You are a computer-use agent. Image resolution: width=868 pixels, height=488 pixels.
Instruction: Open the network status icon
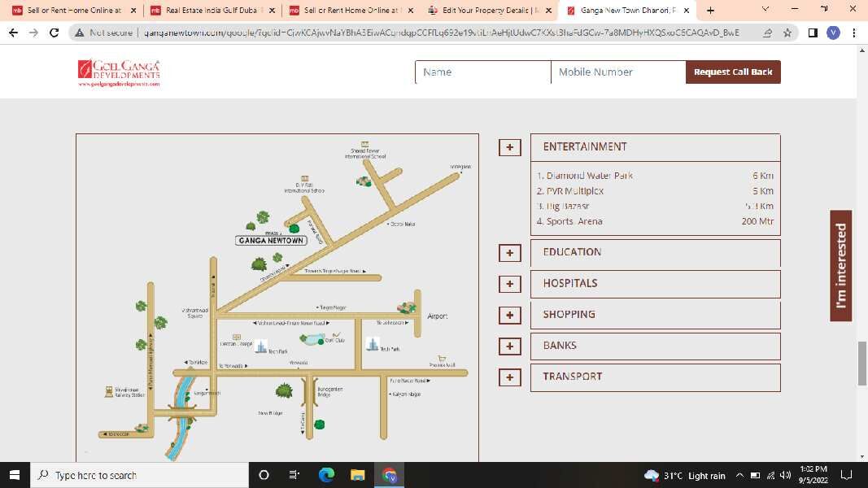770,475
